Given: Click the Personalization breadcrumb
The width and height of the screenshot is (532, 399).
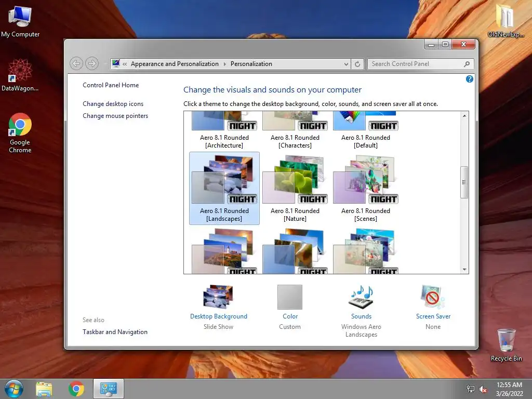Looking at the screenshot, I should [251, 64].
